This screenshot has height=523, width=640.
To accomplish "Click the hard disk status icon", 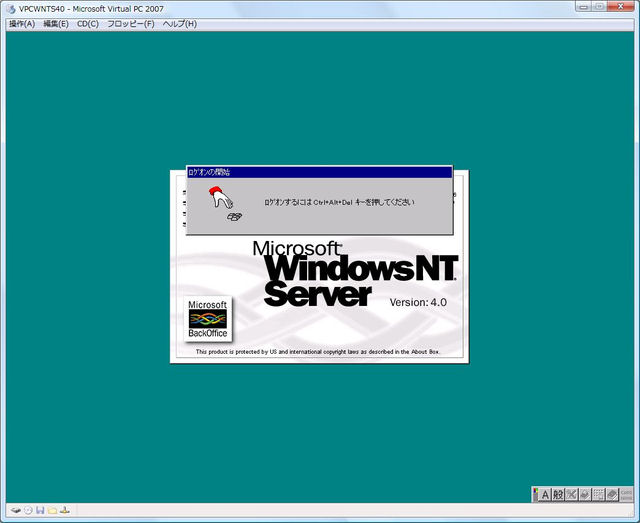I will (16, 510).
